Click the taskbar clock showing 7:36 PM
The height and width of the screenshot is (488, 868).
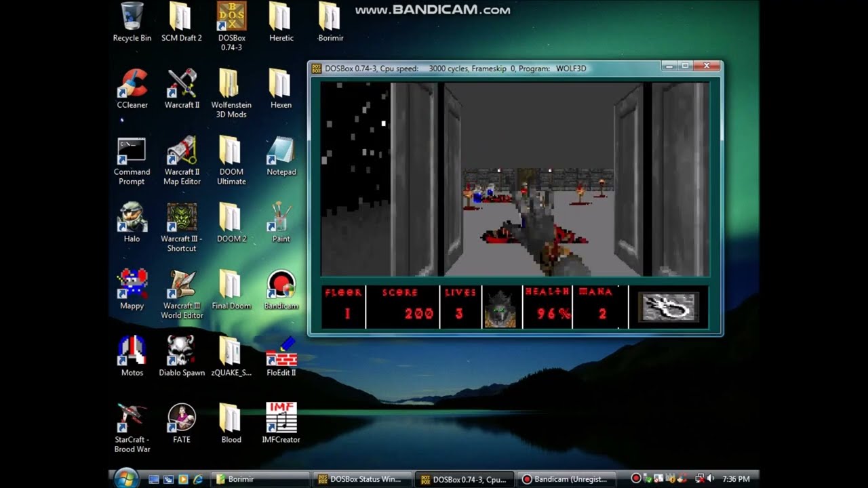736,479
